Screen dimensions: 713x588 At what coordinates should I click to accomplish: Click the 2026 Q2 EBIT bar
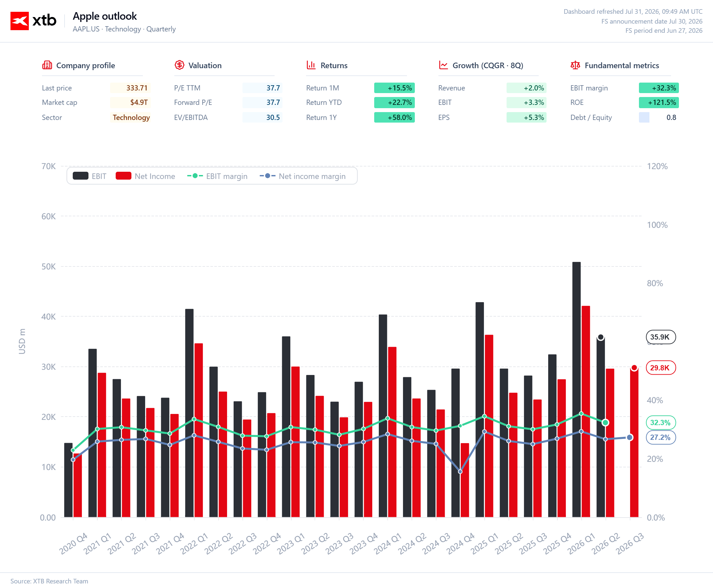[x=601, y=427]
